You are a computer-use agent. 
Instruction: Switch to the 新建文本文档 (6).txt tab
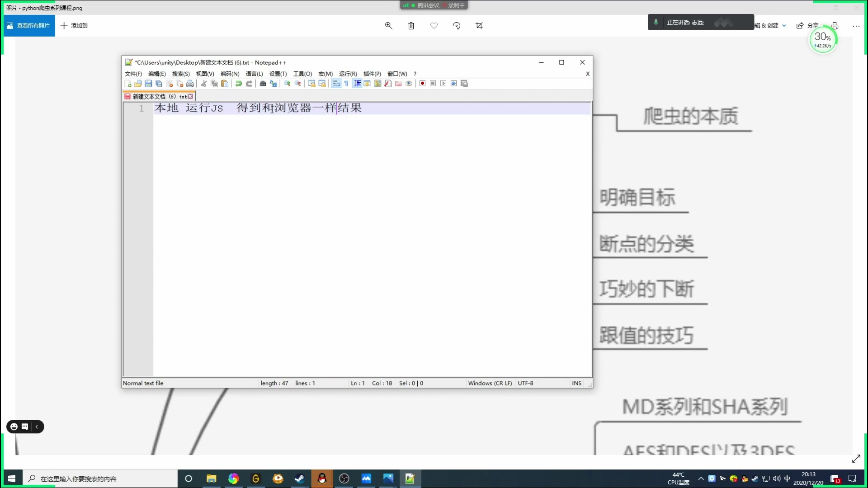tap(156, 96)
